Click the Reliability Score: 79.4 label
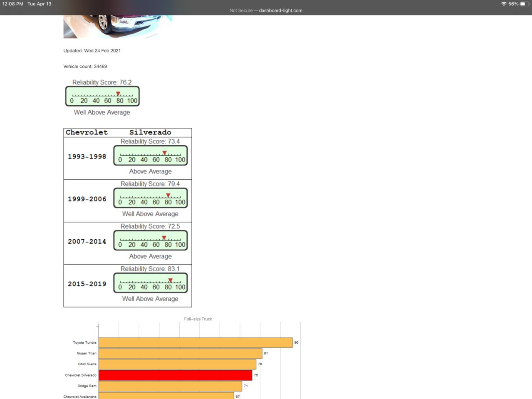Screen dimensions: 532x399 point(150,184)
